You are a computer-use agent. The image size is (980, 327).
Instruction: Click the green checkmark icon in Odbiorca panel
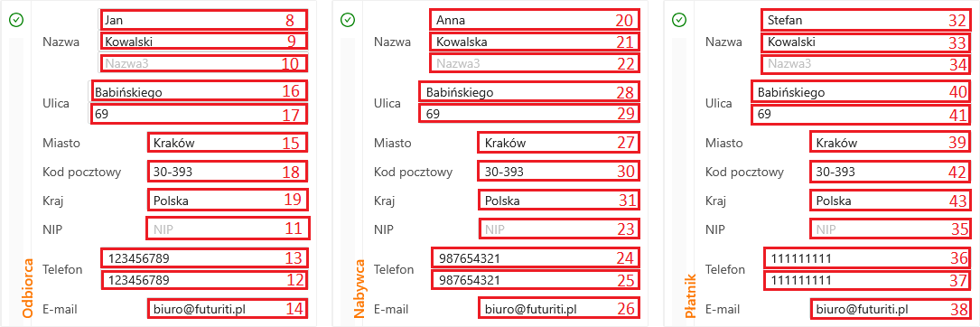pos(16,21)
